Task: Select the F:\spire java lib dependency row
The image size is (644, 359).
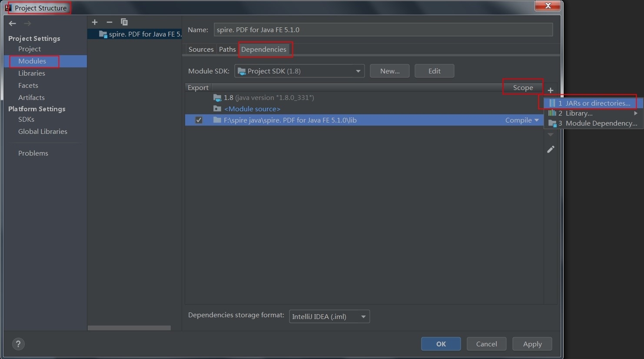Action: [x=364, y=120]
